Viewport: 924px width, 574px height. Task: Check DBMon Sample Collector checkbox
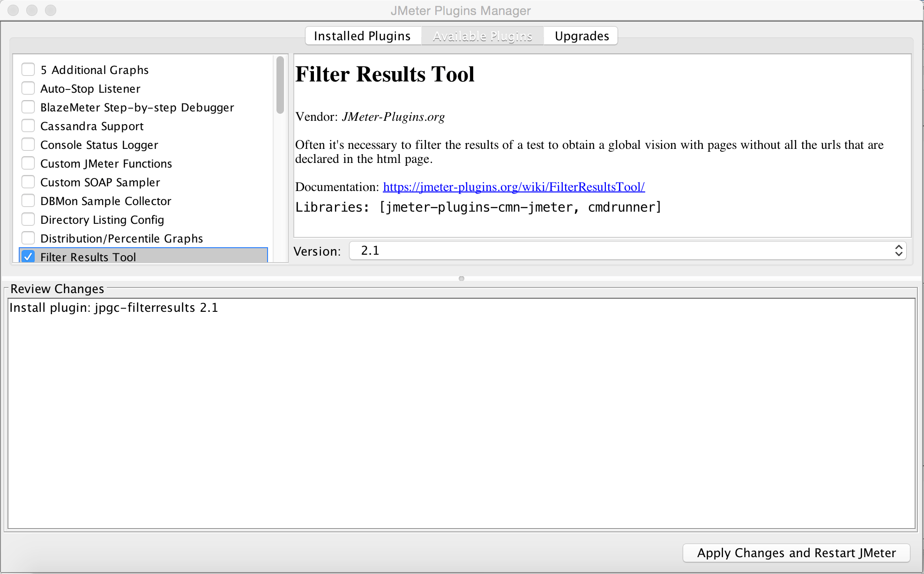[28, 201]
